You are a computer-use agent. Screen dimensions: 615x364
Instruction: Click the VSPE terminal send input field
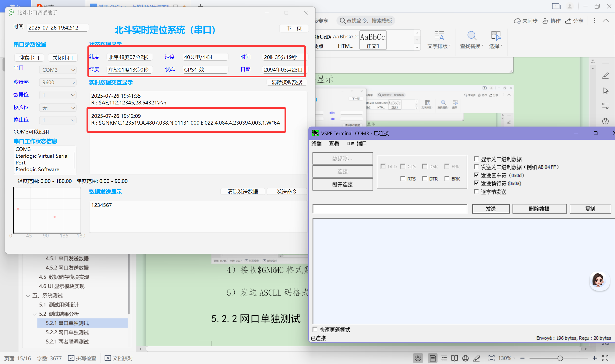point(389,209)
